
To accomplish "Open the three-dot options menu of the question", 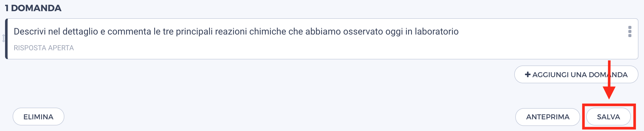I will coord(630,31).
